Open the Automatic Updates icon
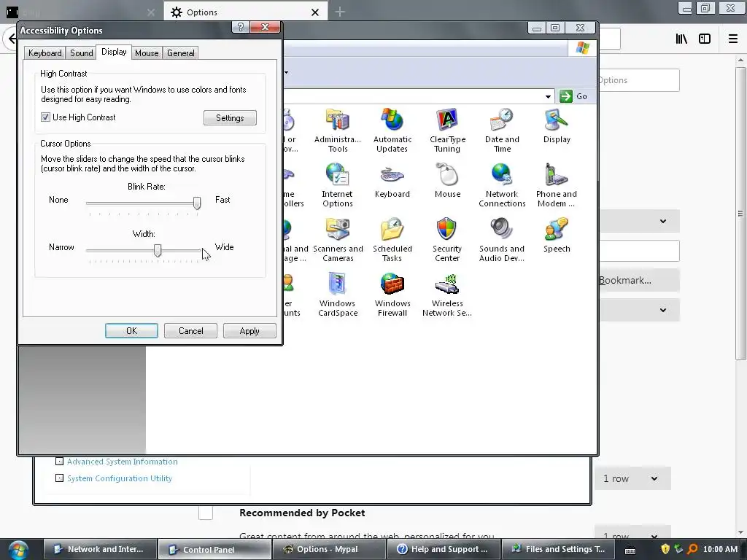Viewport: 747px width, 560px height. click(x=392, y=130)
